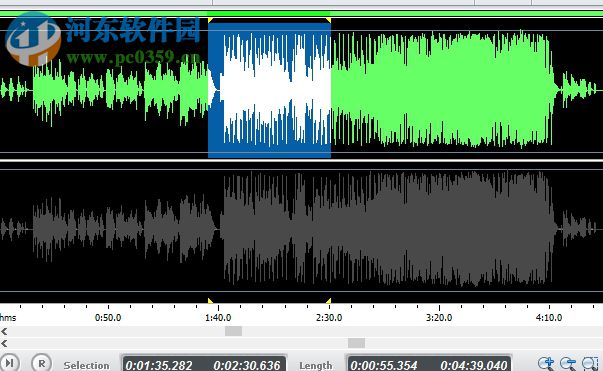Click inside the blue selected waveform region
The width and height of the screenshot is (603, 371).
(270, 90)
